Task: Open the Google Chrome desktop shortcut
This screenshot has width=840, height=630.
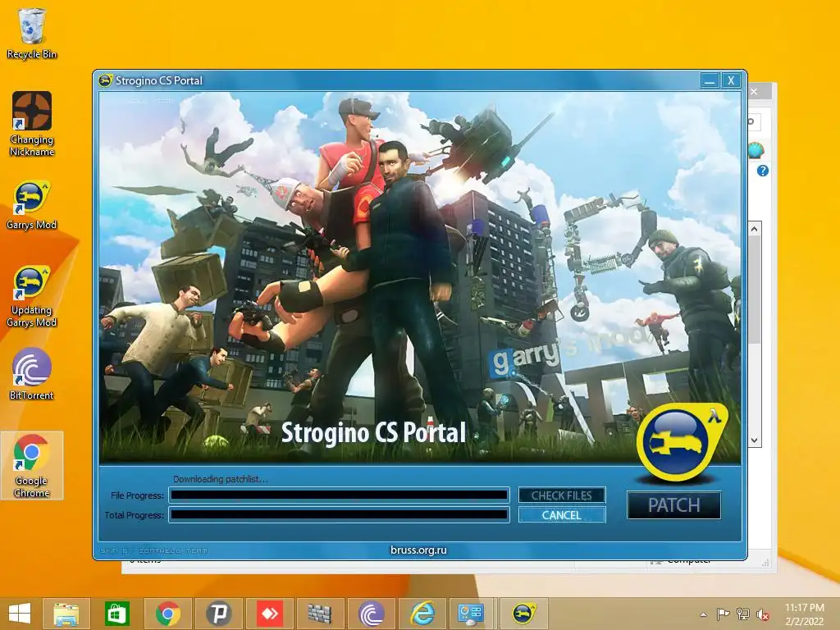Action: [32, 466]
